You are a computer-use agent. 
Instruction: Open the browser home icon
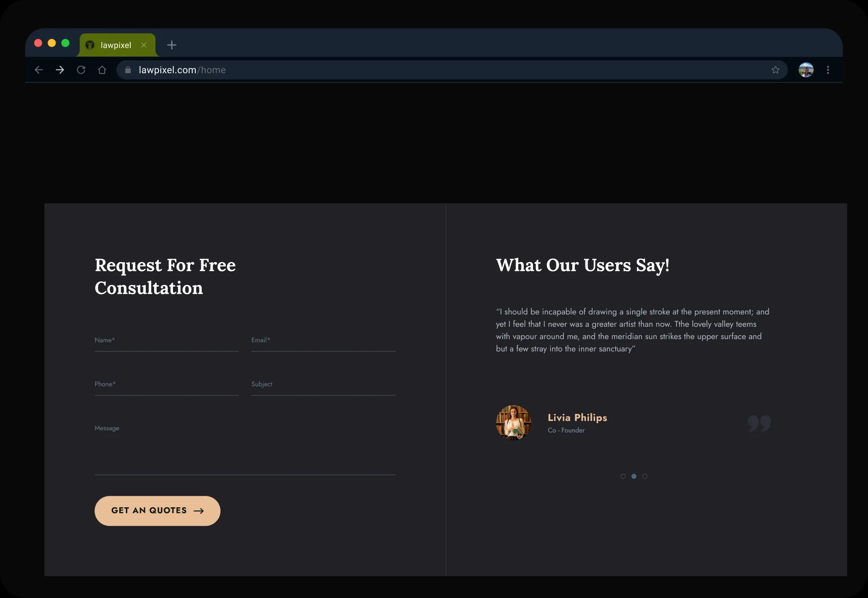102,70
